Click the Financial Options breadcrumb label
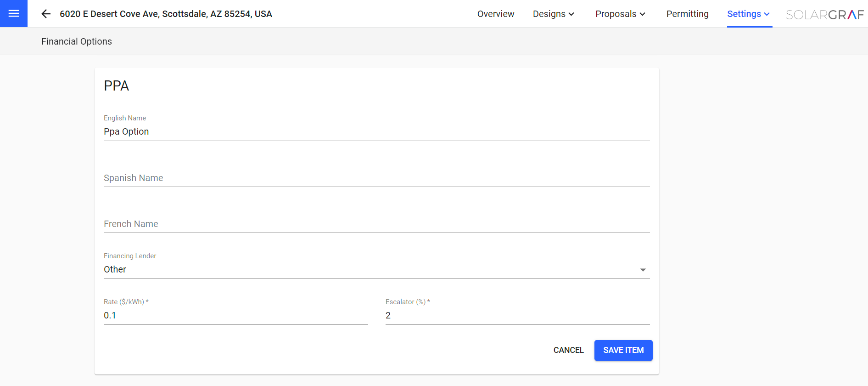This screenshot has width=868, height=386. click(x=76, y=41)
